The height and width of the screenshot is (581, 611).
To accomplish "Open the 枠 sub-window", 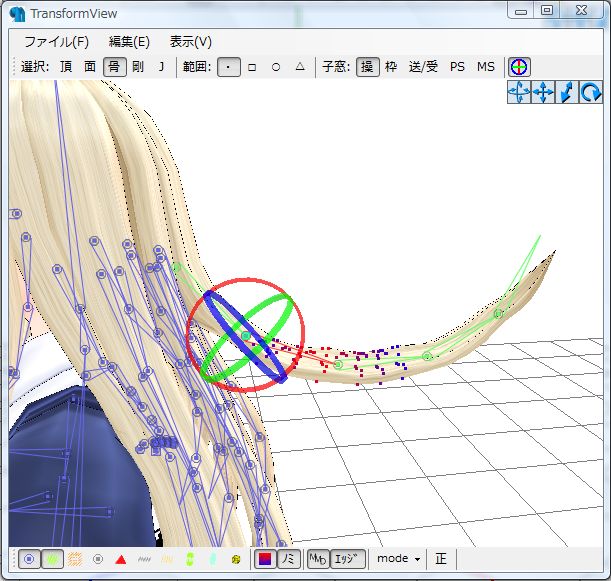I will click(391, 67).
